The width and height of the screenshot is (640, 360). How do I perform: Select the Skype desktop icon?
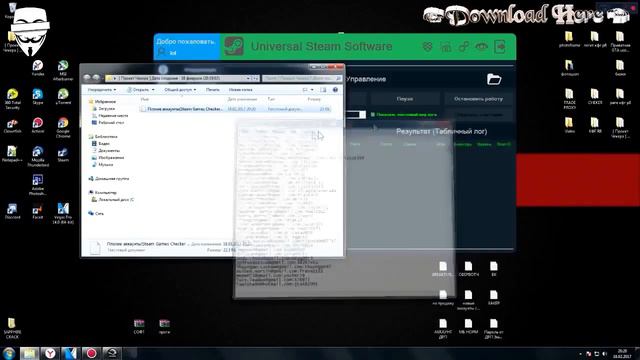(38, 97)
